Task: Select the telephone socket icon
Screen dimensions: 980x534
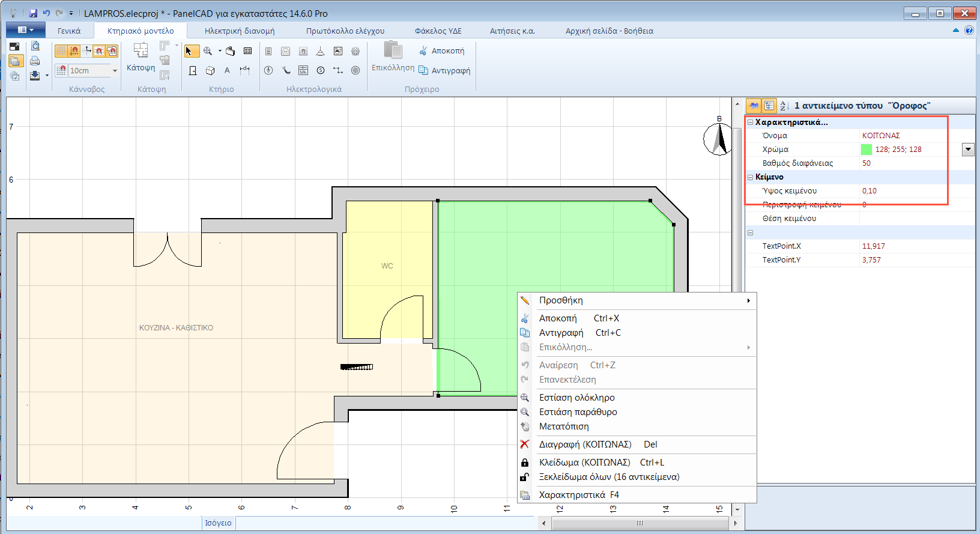Action: click(286, 70)
